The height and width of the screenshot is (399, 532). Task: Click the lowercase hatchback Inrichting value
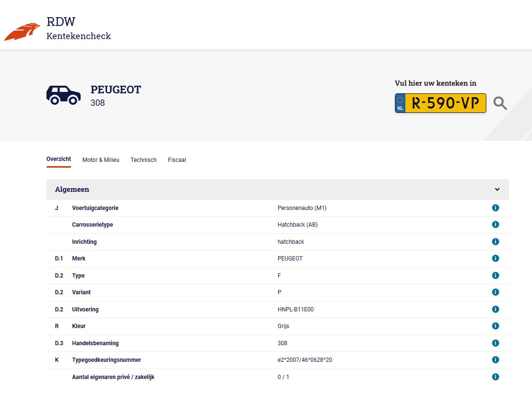tap(291, 242)
